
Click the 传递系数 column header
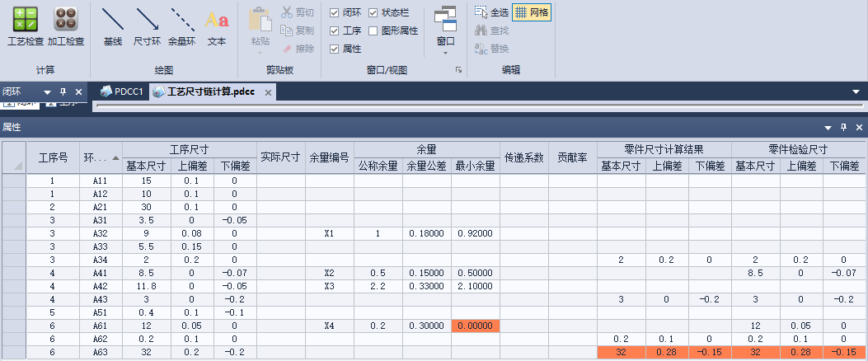[x=524, y=157]
